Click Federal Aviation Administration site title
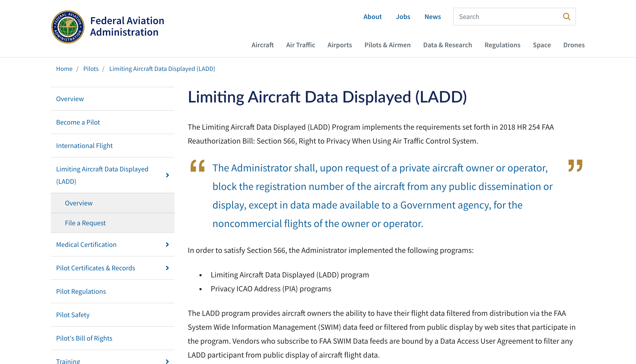 tap(127, 26)
